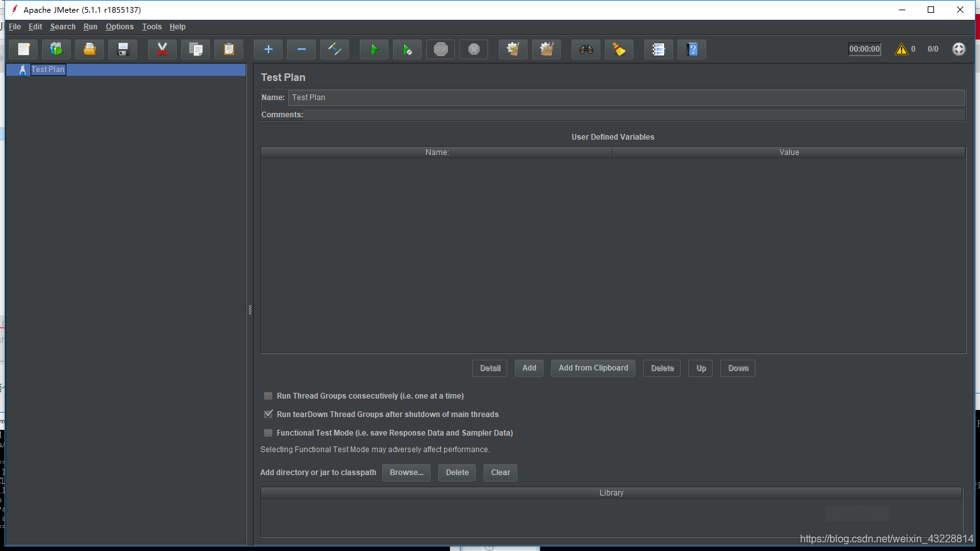Paste using clipboard toolbar icon

[x=229, y=49]
